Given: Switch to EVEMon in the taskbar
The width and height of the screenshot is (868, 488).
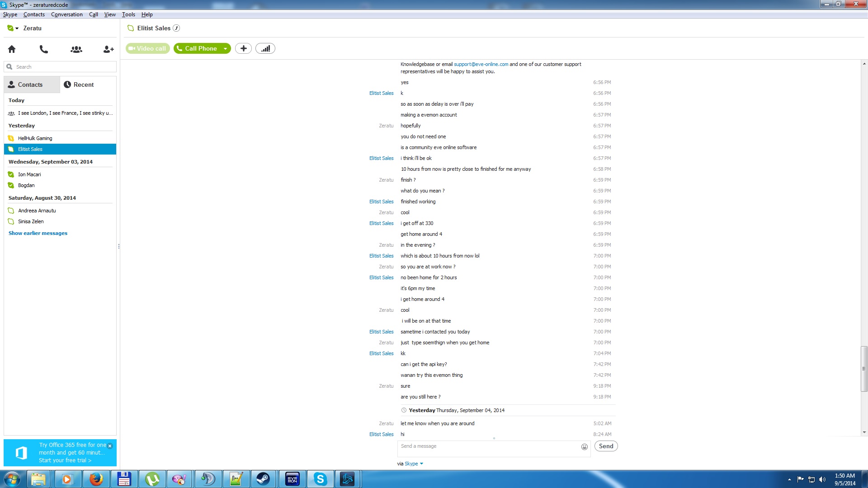Looking at the screenshot, I should (x=292, y=479).
